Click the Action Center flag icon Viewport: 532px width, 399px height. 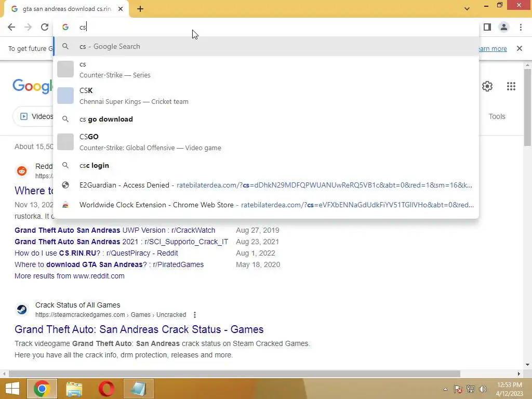[x=458, y=389]
